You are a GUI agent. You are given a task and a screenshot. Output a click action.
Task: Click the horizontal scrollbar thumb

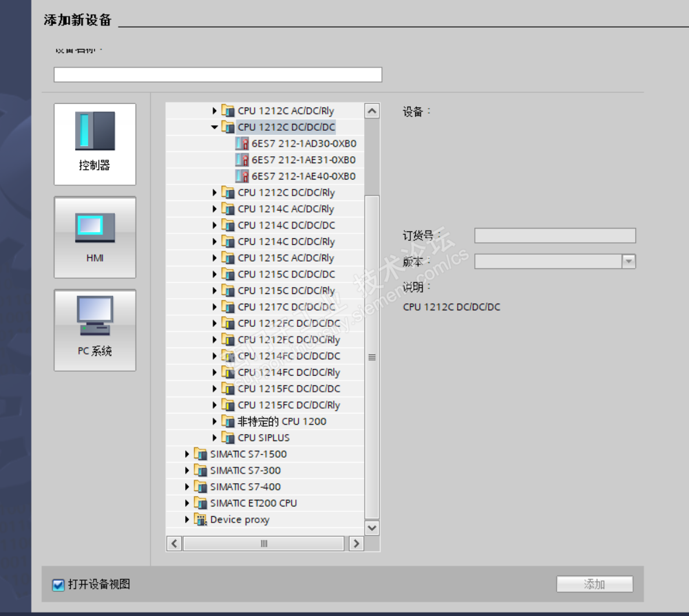tap(264, 544)
